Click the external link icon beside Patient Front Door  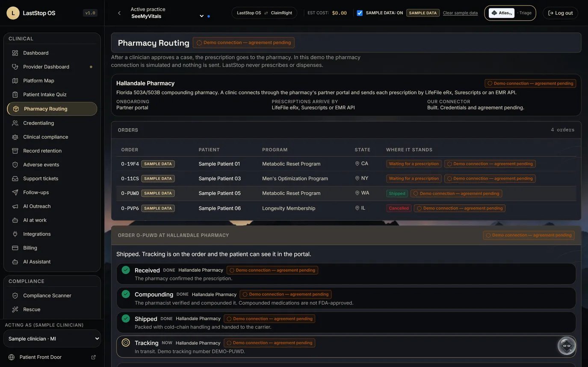click(x=94, y=357)
